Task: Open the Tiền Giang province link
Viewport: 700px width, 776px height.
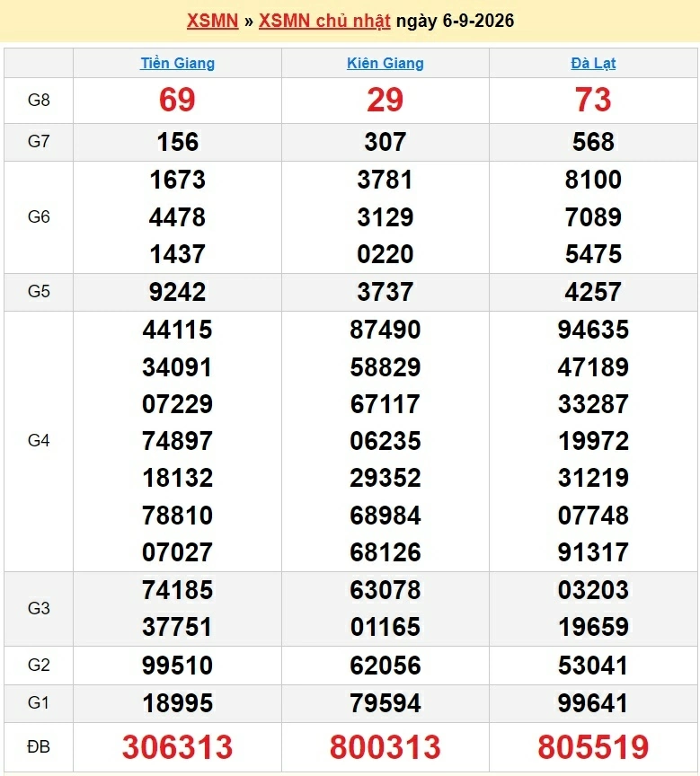Action: point(178,64)
